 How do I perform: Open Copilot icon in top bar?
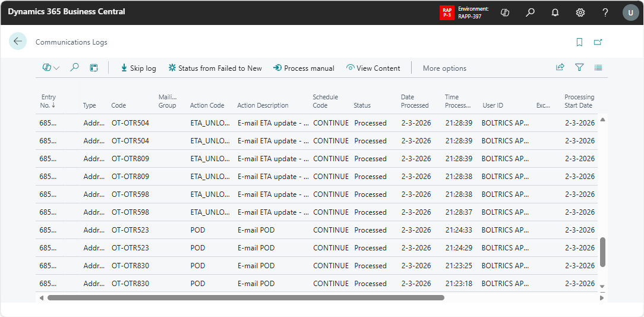(x=505, y=12)
